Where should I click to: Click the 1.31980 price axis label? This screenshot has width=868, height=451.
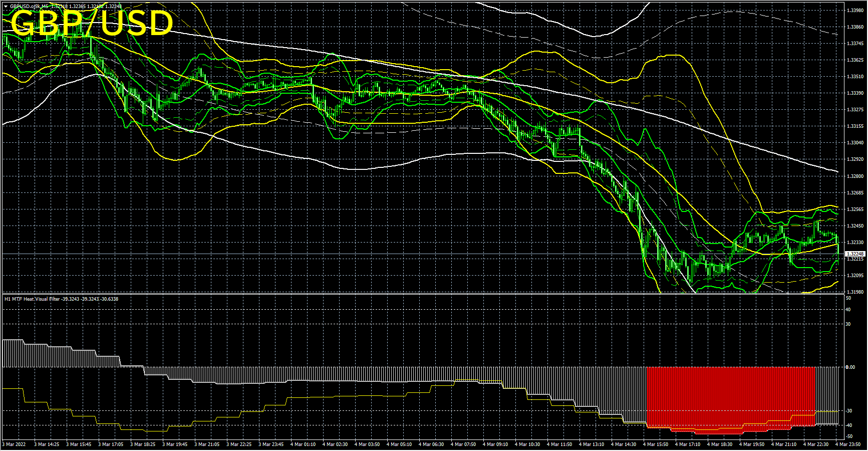855,292
